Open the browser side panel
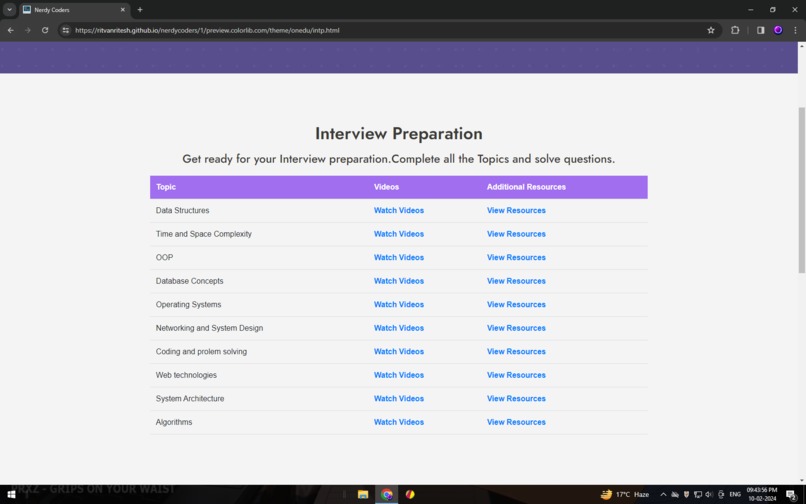Image resolution: width=806 pixels, height=504 pixels. [761, 30]
